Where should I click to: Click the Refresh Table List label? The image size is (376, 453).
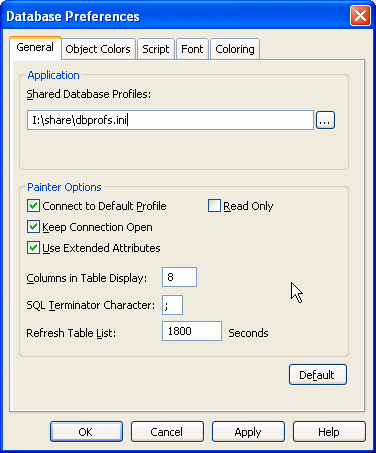pyautogui.click(x=71, y=333)
